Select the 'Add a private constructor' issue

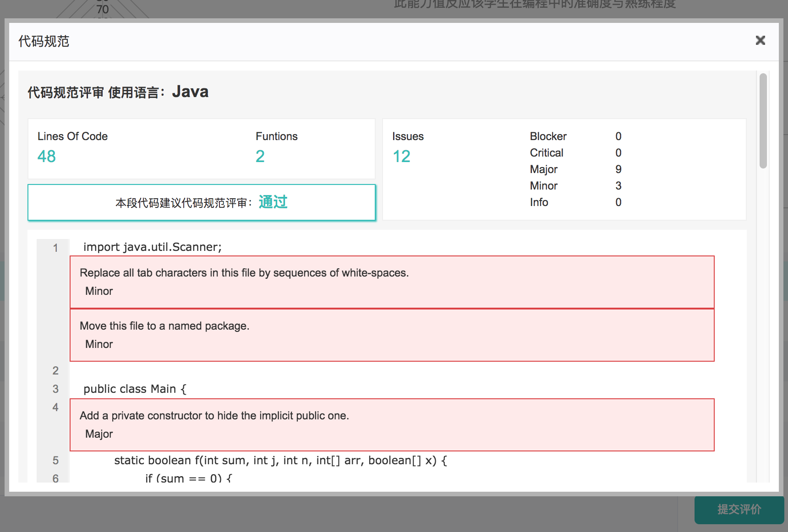(x=392, y=425)
